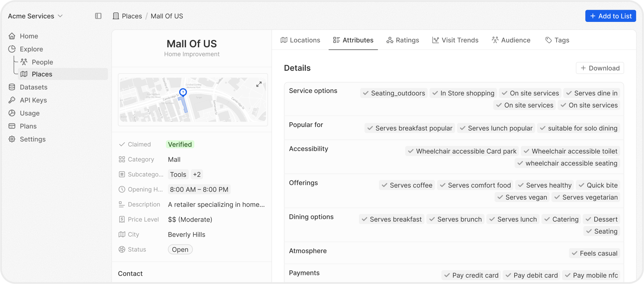
Task: Toggle the sidebar collapse icon
Action: (98, 16)
